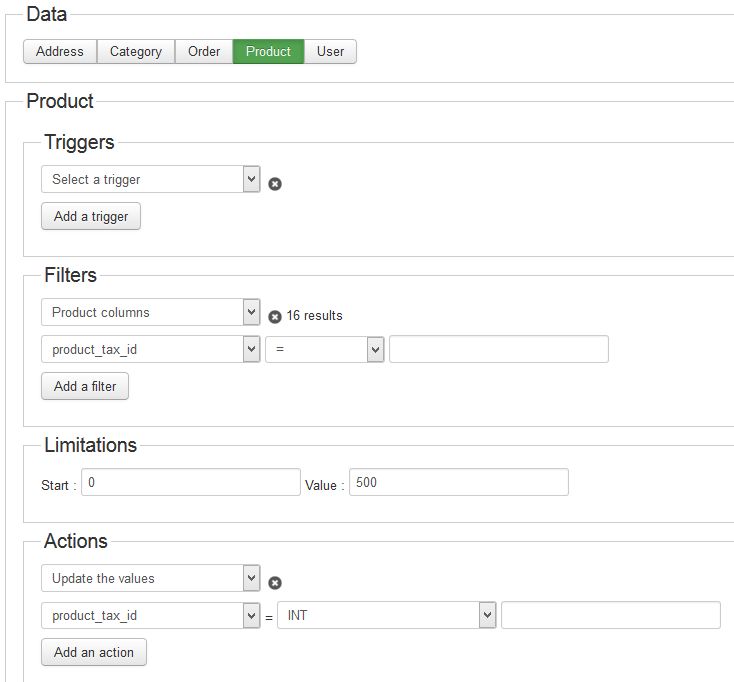Viewport: 734px width, 682px height.
Task: Switch to the Category data tab
Action: (x=136, y=51)
